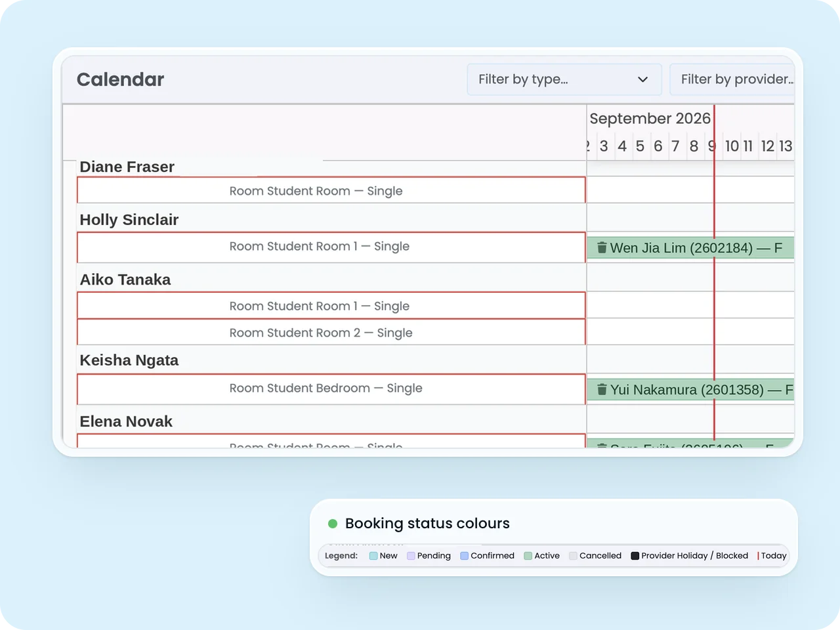Click the New status colour swatch in legend
The image size is (840, 630).
[x=373, y=556]
